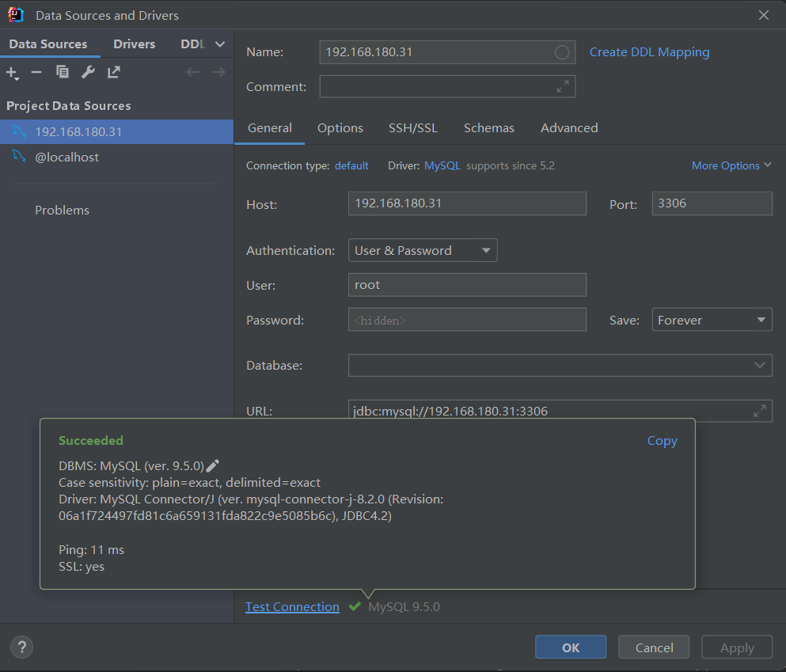Select the General tab

coord(270,127)
